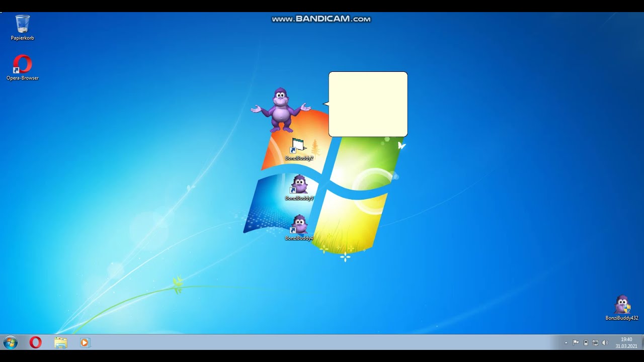
Task: Click the clock showing 19:40
Action: (626, 342)
